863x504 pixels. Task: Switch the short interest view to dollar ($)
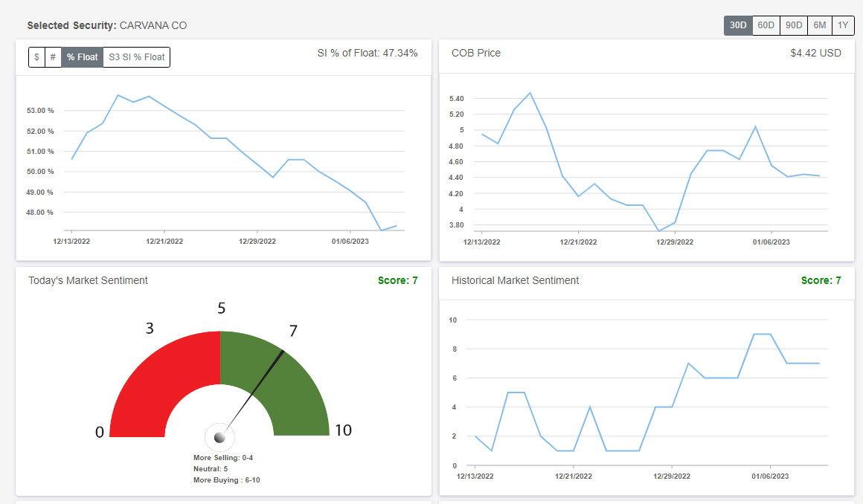point(37,57)
